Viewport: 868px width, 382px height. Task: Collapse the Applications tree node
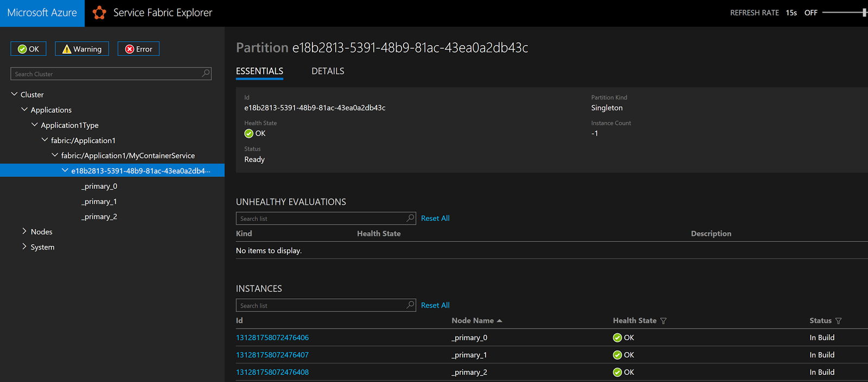point(24,109)
